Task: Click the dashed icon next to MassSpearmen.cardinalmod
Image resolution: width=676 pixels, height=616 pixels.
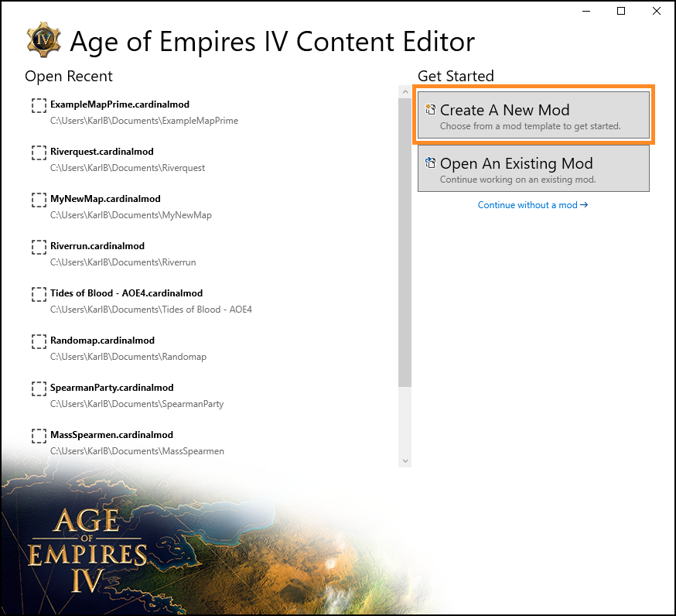Action: pyautogui.click(x=39, y=436)
